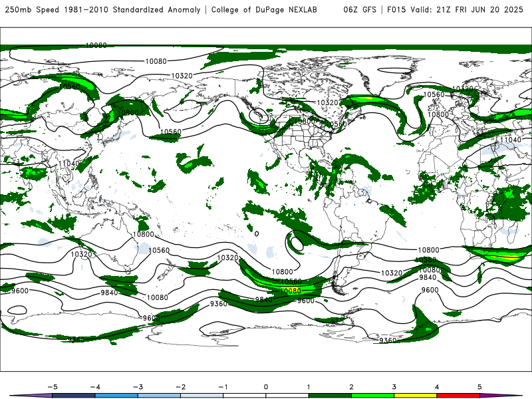
Task: Click the "1" colorbar tick label
Action: point(309,387)
